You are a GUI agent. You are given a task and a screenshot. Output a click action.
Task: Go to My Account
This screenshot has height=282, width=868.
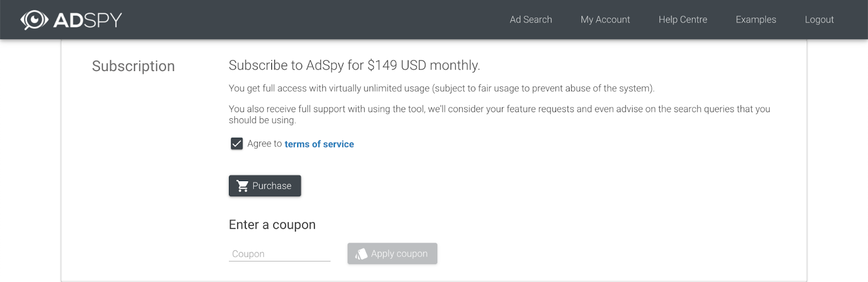coord(605,20)
